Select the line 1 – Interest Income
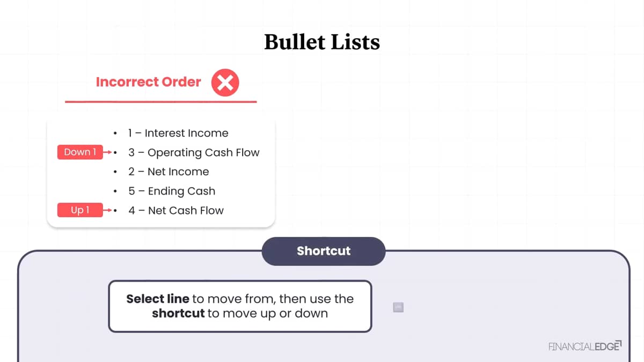 (x=178, y=133)
